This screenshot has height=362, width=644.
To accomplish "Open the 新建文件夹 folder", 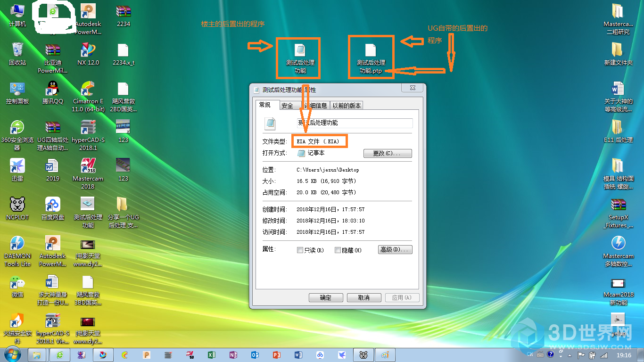I will pos(618,54).
